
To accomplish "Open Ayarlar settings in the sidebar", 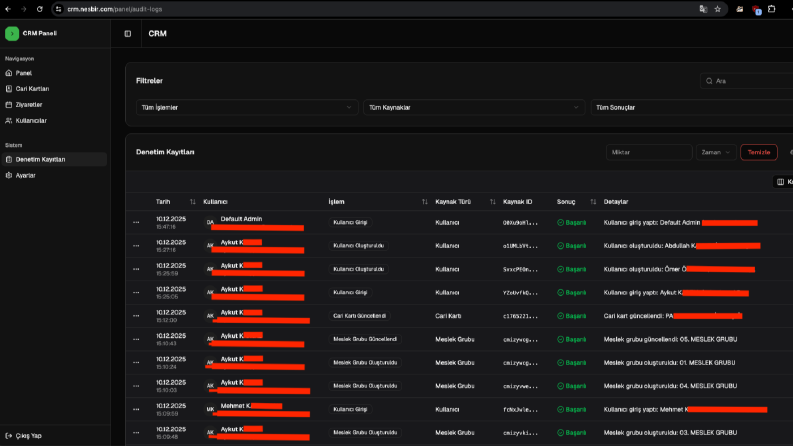I will [55, 175].
